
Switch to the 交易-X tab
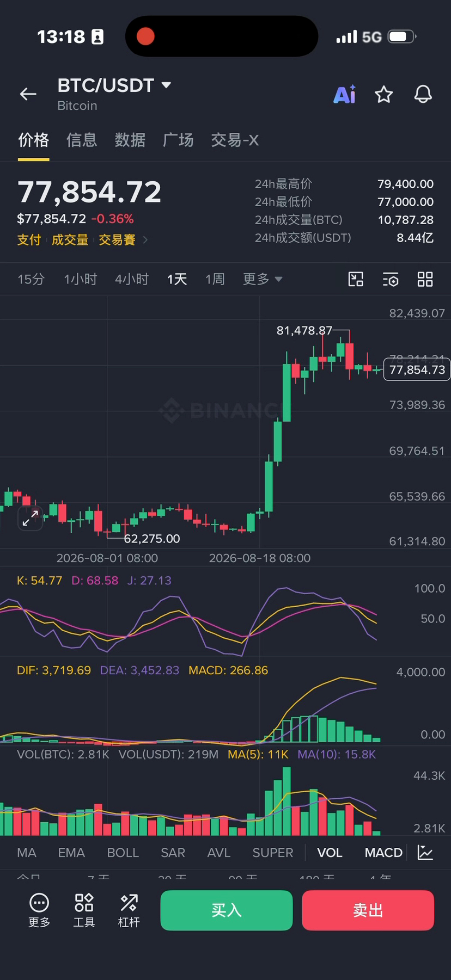tap(235, 140)
